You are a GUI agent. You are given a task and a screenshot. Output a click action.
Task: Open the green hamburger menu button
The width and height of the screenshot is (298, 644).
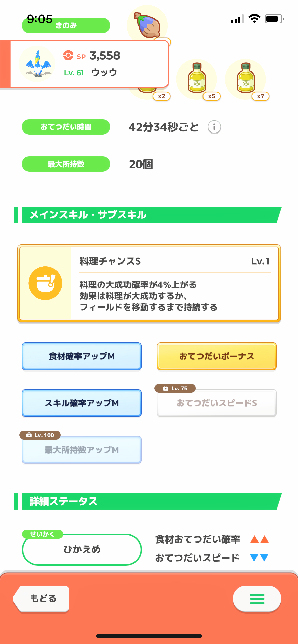pyautogui.click(x=257, y=599)
